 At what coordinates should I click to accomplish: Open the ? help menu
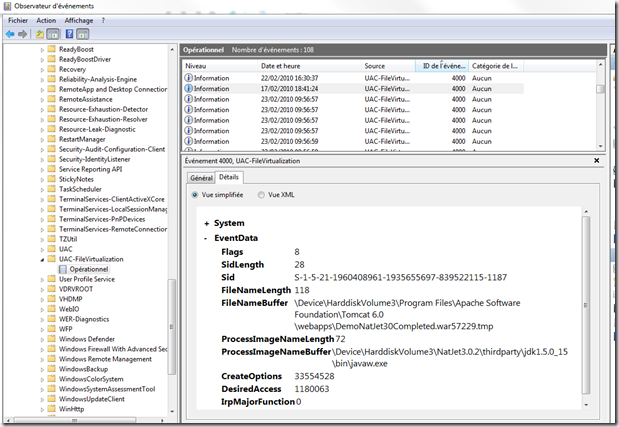(x=103, y=21)
